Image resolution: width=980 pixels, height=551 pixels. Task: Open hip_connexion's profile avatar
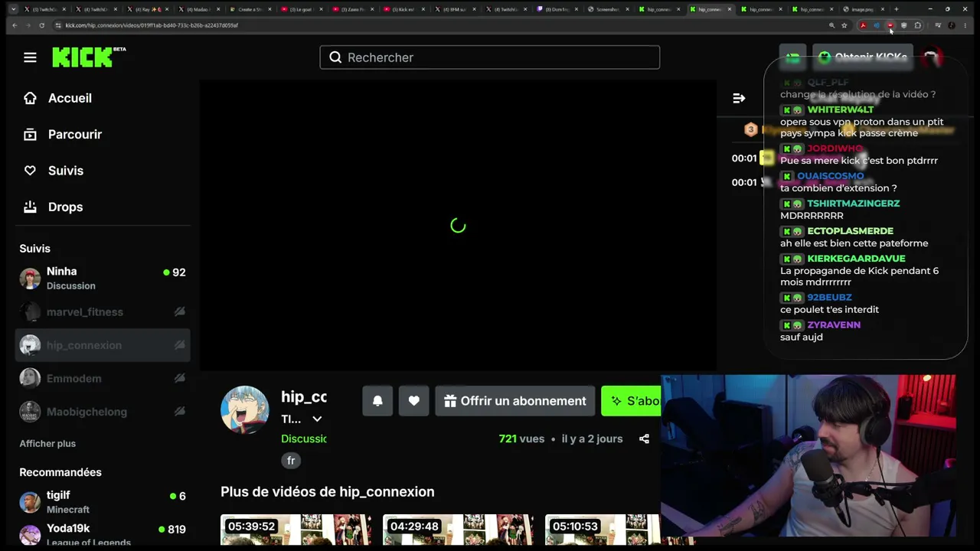245,410
